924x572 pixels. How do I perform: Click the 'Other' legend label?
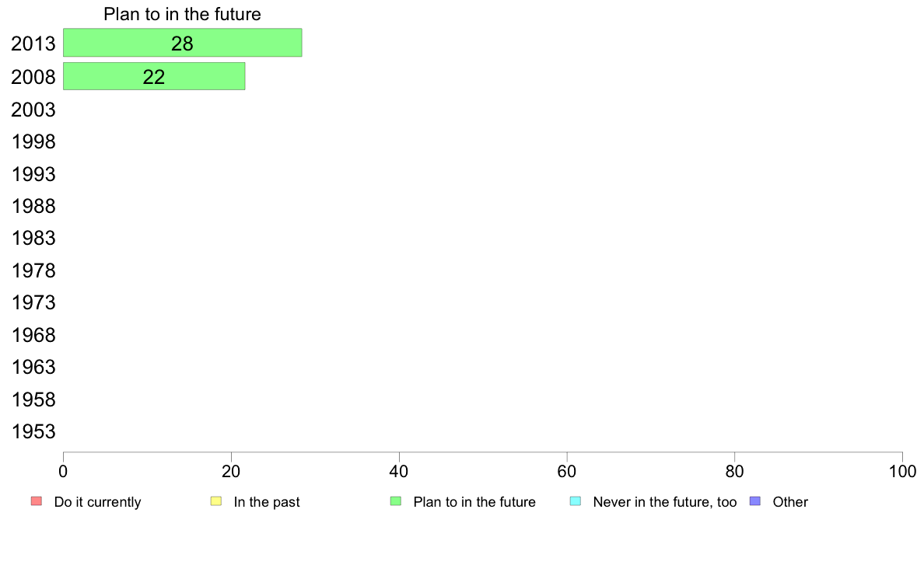tap(790, 502)
